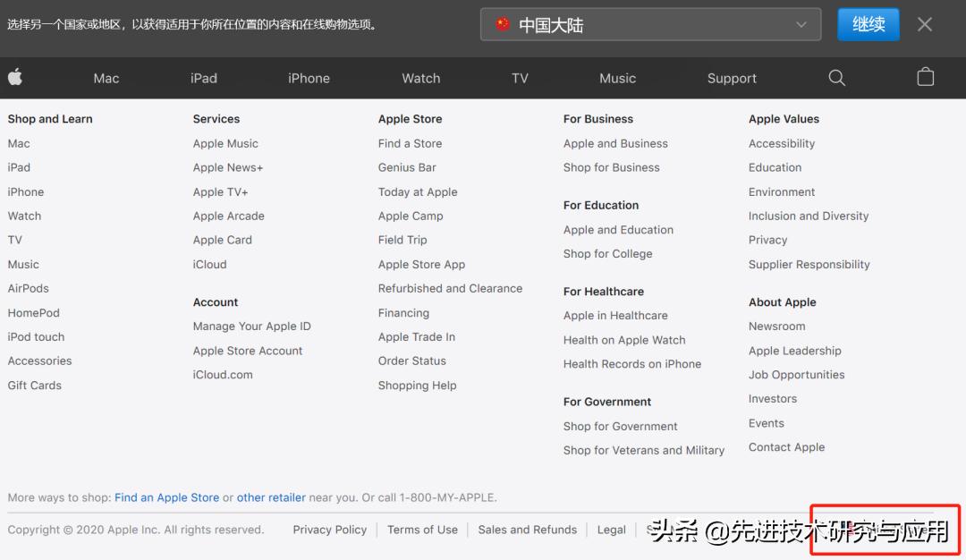Open the TV menu in nav bar
Viewport: 966px width, 560px height.
[520, 78]
